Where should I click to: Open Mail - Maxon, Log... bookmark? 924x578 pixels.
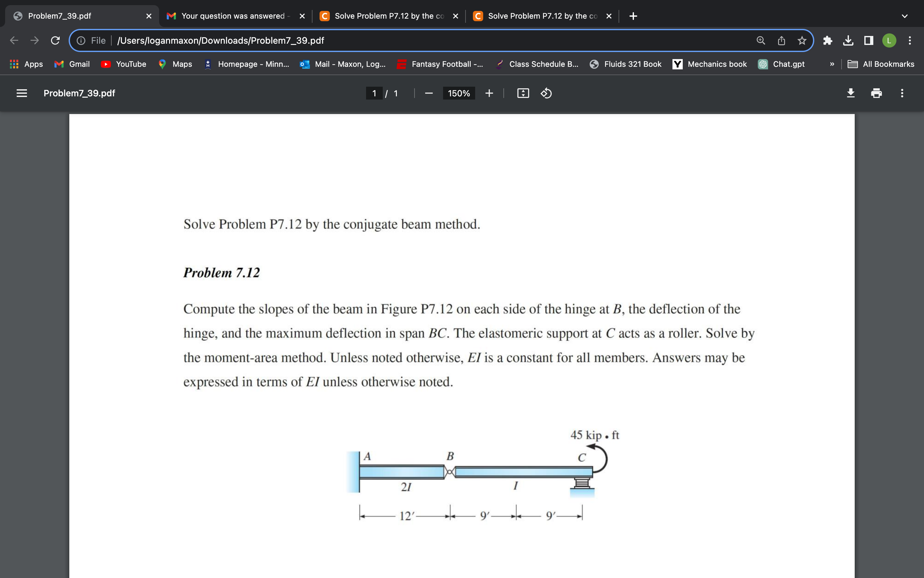[x=343, y=64]
